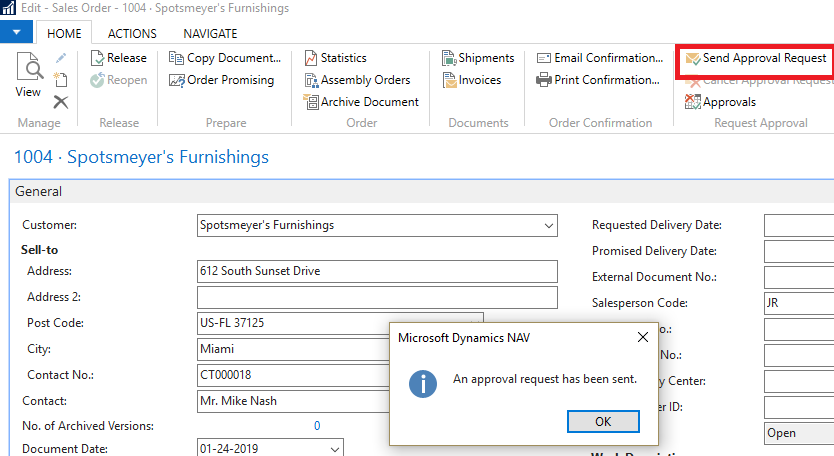Click the Address field with 612 South Sunset Drive
The height and width of the screenshot is (456, 834).
click(377, 271)
